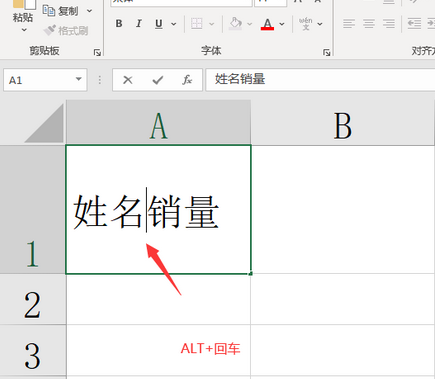
Task: Click cell A1 containing 姓名销量
Action: point(158,209)
